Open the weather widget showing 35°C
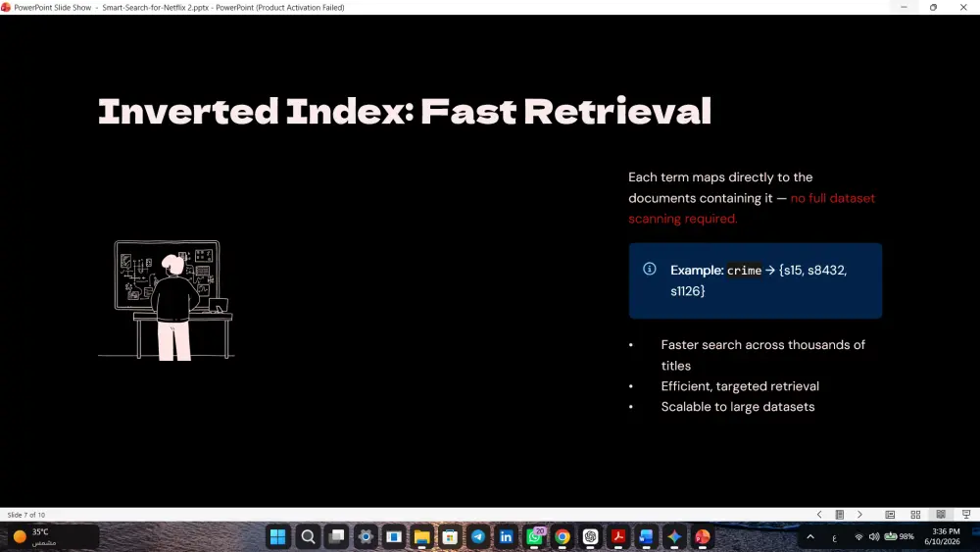The image size is (980, 552). 53,536
